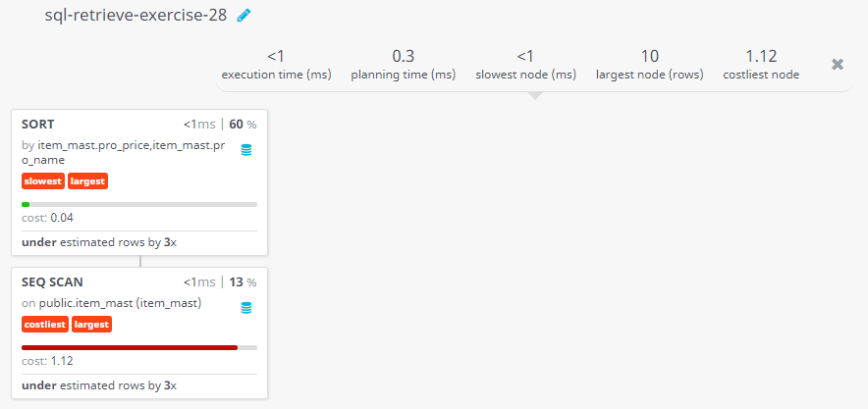This screenshot has width=868, height=409.
Task: Click the sql-retrieve-exercise-28 plan title
Action: click(136, 16)
